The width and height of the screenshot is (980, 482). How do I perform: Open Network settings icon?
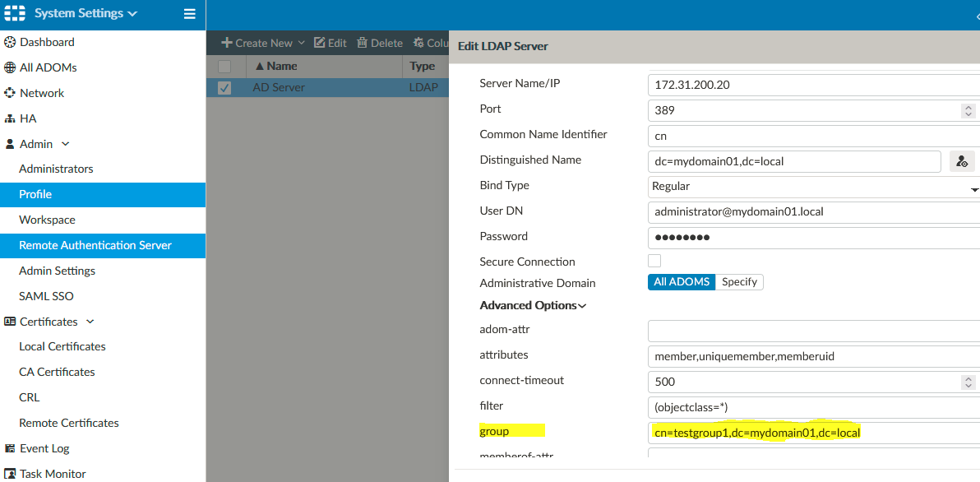(10, 93)
